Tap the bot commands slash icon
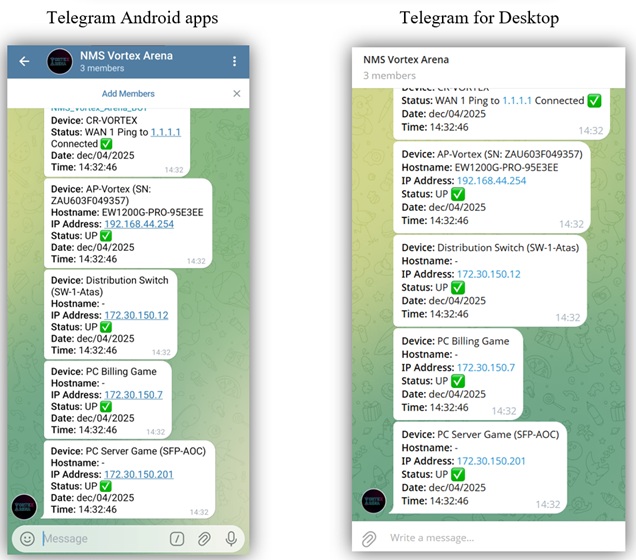Viewport: 636px width, 560px height. click(x=177, y=539)
